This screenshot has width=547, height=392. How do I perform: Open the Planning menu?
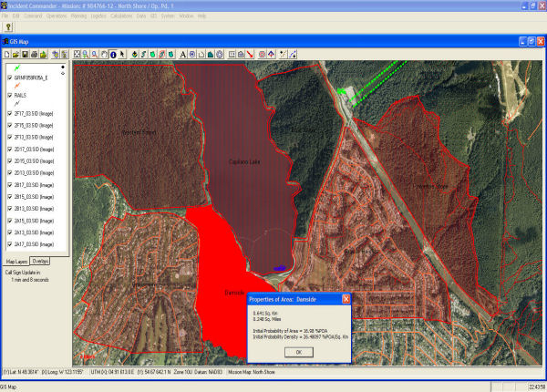[x=78, y=16]
